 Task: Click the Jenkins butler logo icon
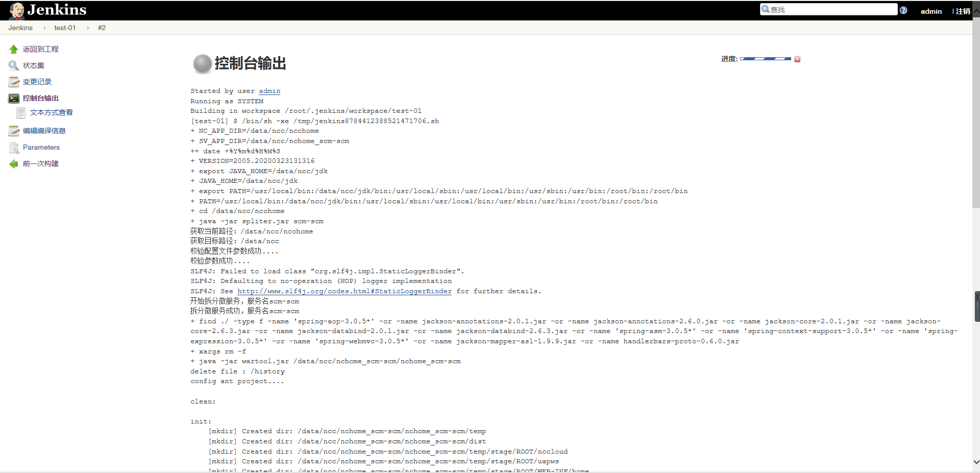(17, 10)
